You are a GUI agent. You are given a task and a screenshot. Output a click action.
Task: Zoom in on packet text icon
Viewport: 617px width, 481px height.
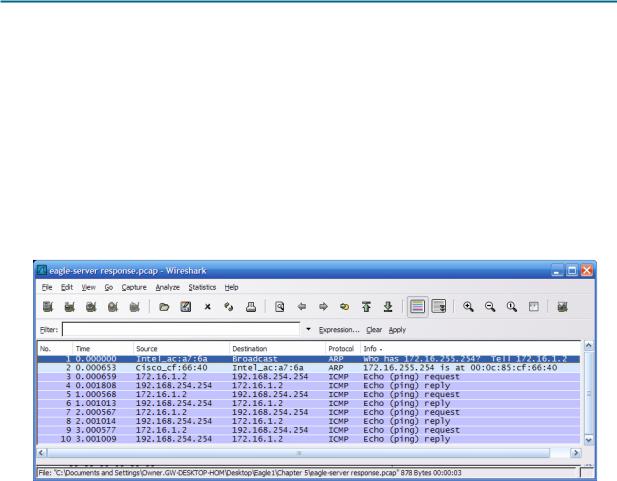click(x=468, y=307)
